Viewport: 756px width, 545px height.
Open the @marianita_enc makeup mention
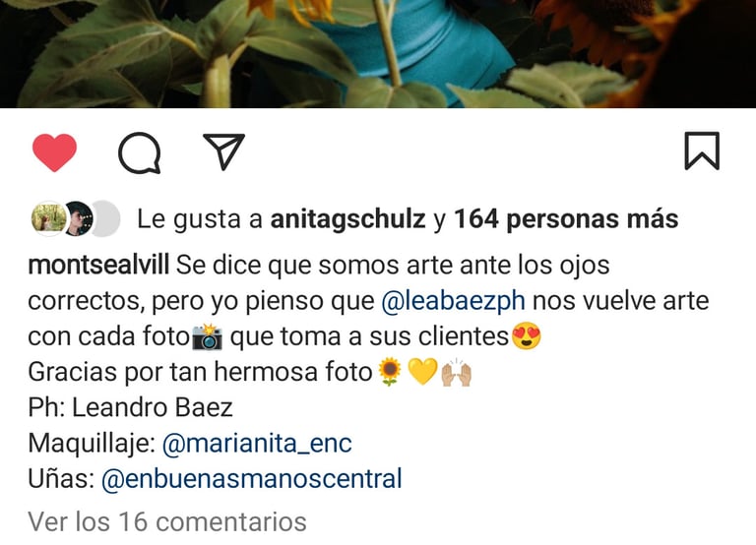click(x=257, y=444)
